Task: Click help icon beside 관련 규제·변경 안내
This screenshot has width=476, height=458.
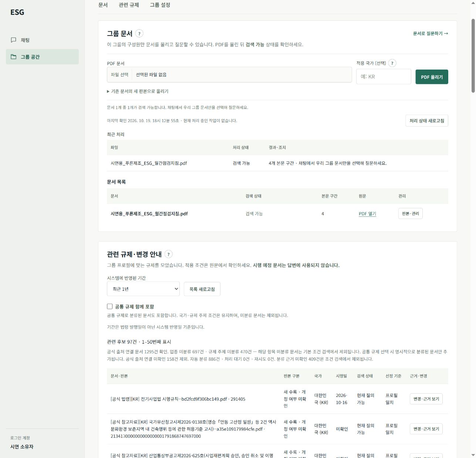Action: point(168,254)
